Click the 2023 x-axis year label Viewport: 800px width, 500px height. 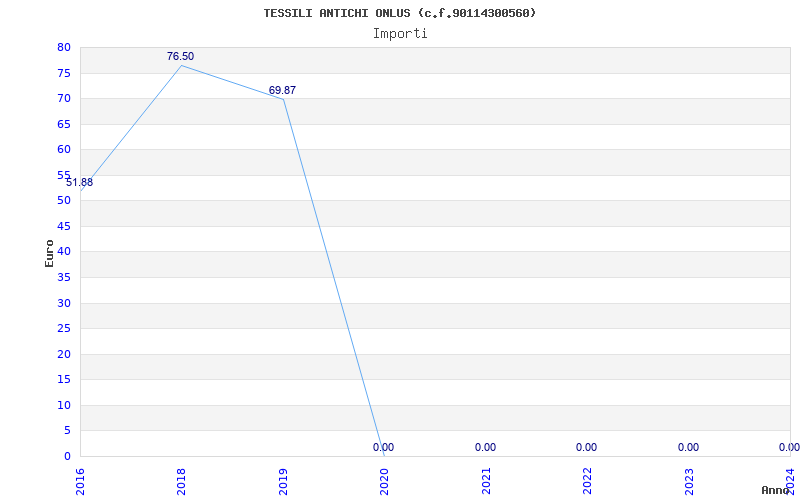coord(689,482)
